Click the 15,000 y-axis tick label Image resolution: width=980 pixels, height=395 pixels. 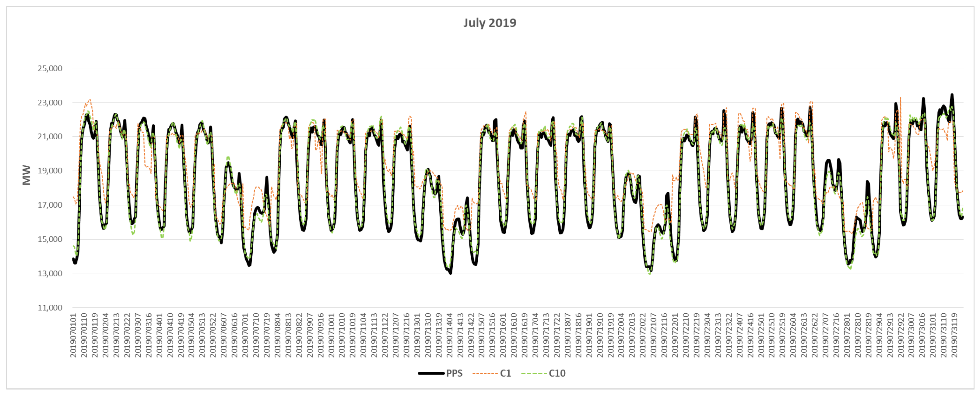[50, 239]
